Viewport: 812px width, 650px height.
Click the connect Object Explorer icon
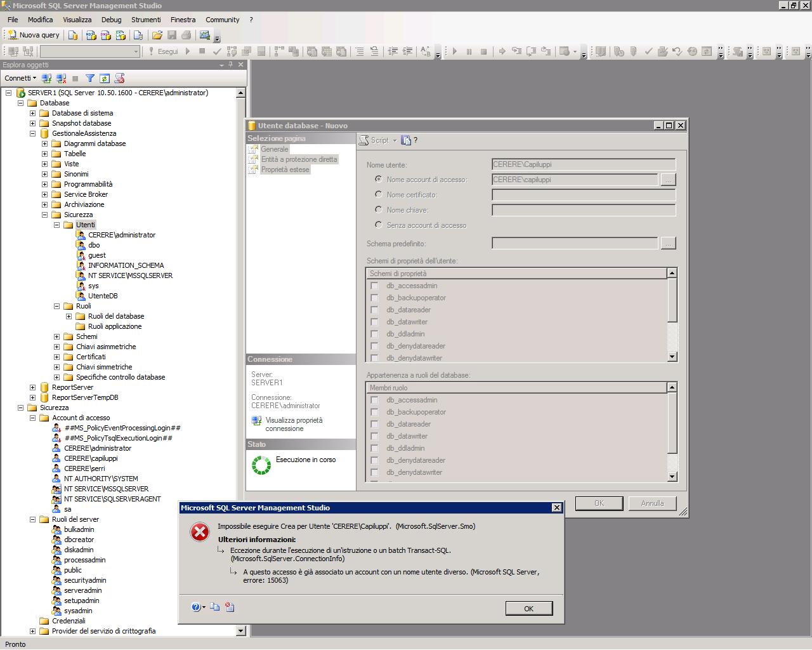coord(46,78)
